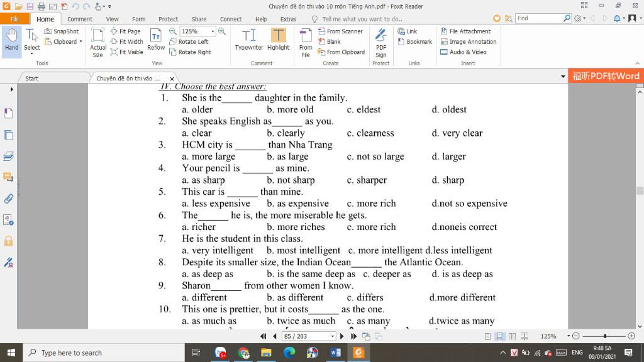Viewport: 644px width, 362px height.
Task: Activate the Select text tool
Action: 31,41
